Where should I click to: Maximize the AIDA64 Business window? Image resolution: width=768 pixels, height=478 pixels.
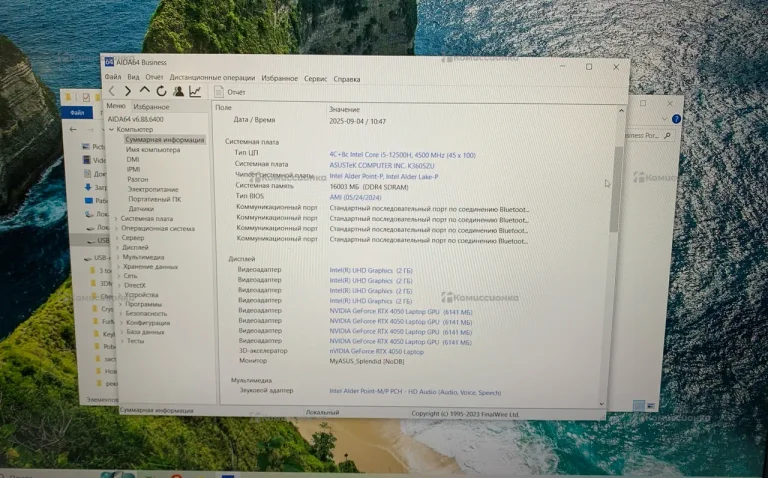click(x=589, y=67)
